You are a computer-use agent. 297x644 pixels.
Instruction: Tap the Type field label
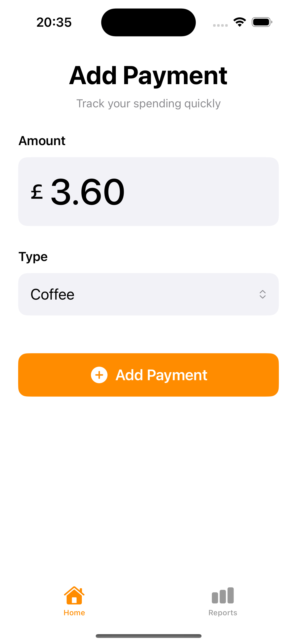point(33,257)
